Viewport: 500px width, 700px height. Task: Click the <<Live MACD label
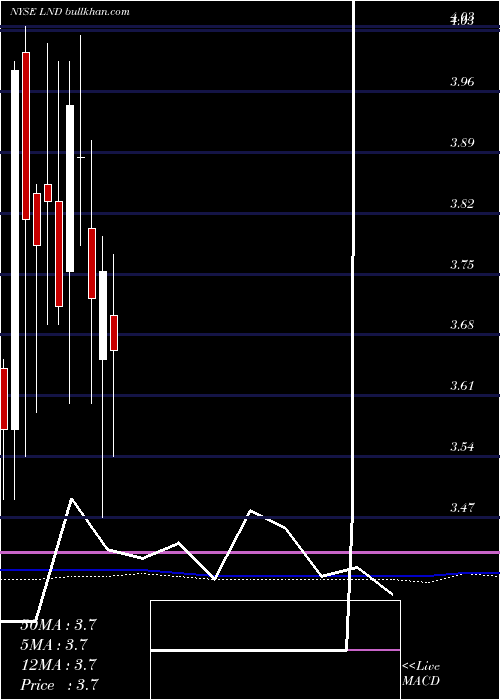tap(421, 674)
